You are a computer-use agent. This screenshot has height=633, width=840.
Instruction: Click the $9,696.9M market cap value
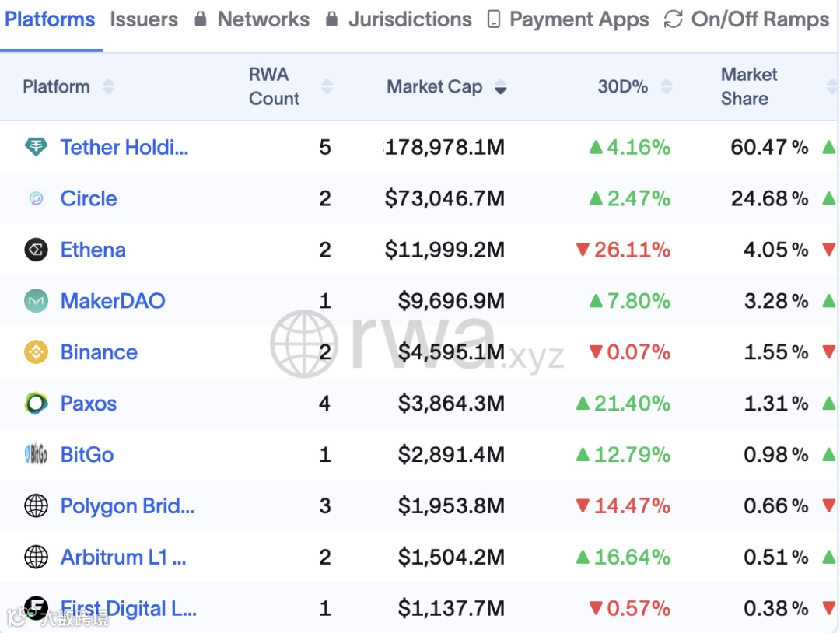tap(451, 301)
